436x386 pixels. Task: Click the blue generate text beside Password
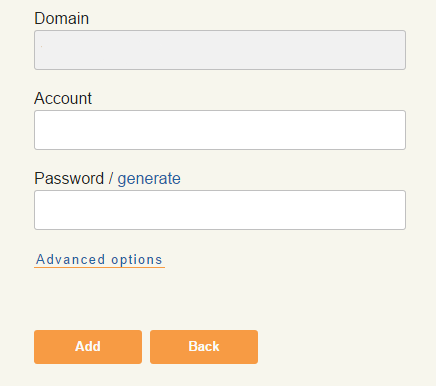tap(149, 179)
